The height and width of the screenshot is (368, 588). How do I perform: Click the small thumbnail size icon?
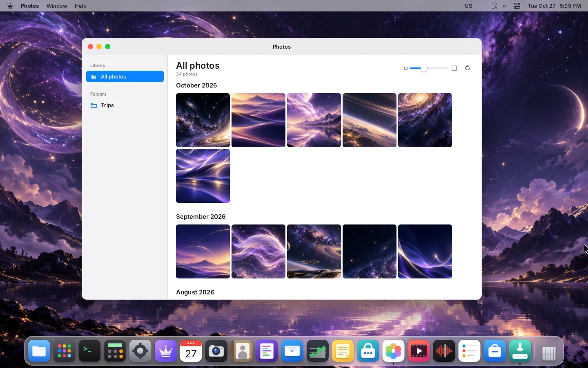[406, 68]
